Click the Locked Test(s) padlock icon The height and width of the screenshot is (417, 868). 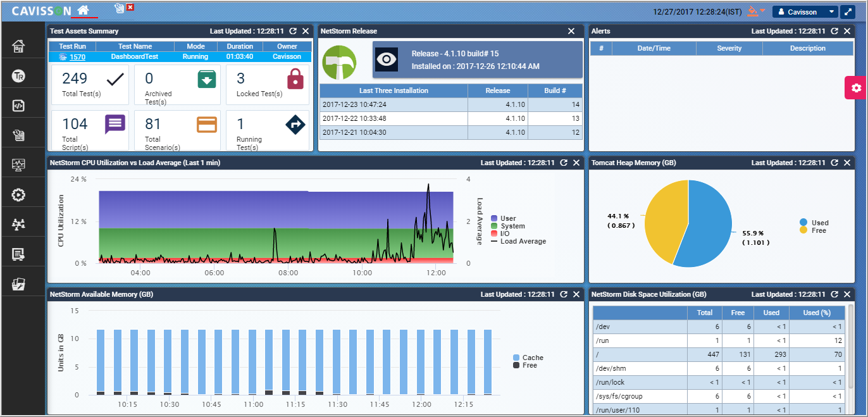[x=295, y=79]
